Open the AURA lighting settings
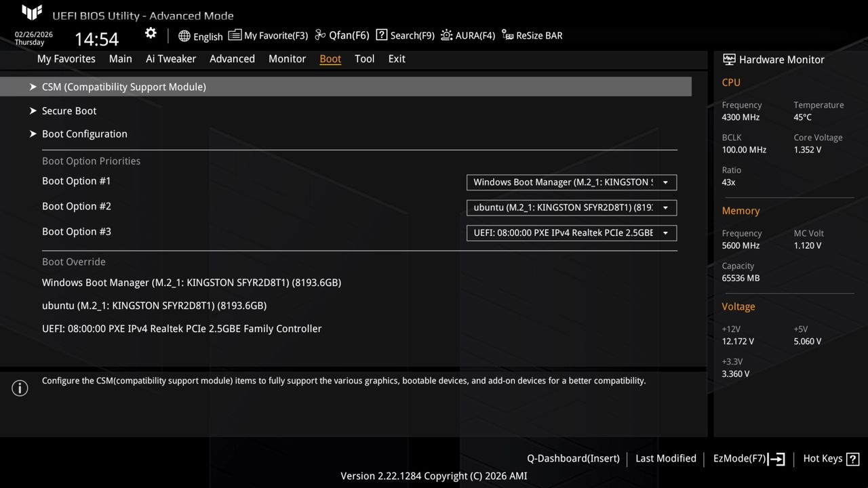Viewport: 868px width, 488px height. click(468, 35)
